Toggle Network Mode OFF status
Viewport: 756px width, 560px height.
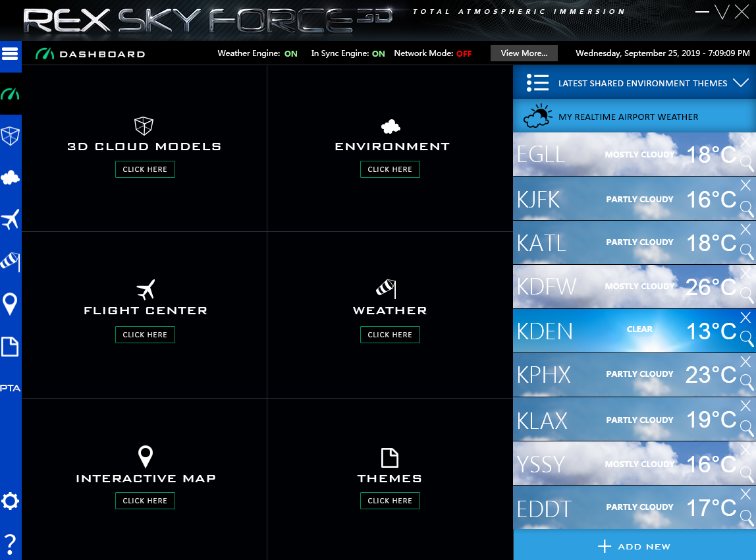pyautogui.click(x=464, y=54)
